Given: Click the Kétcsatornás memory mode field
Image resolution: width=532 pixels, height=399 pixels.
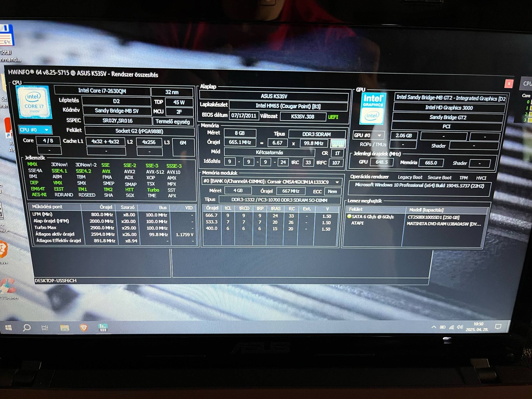Looking at the screenshot, I should pyautogui.click(x=269, y=152).
